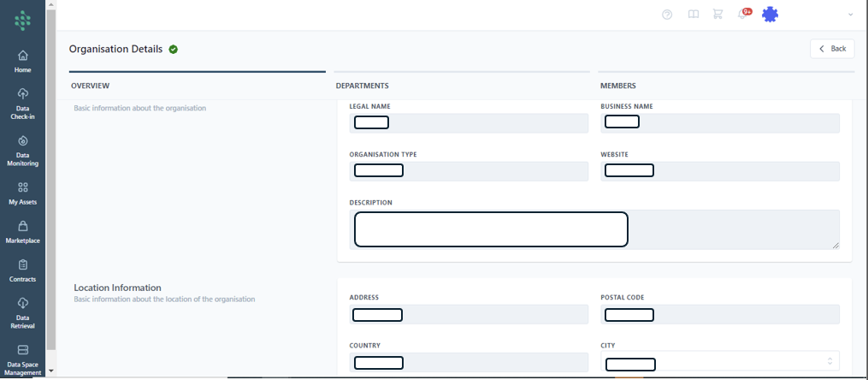Expand the user account dropdown arrow
Screen dimensions: 868x380
(x=850, y=15)
